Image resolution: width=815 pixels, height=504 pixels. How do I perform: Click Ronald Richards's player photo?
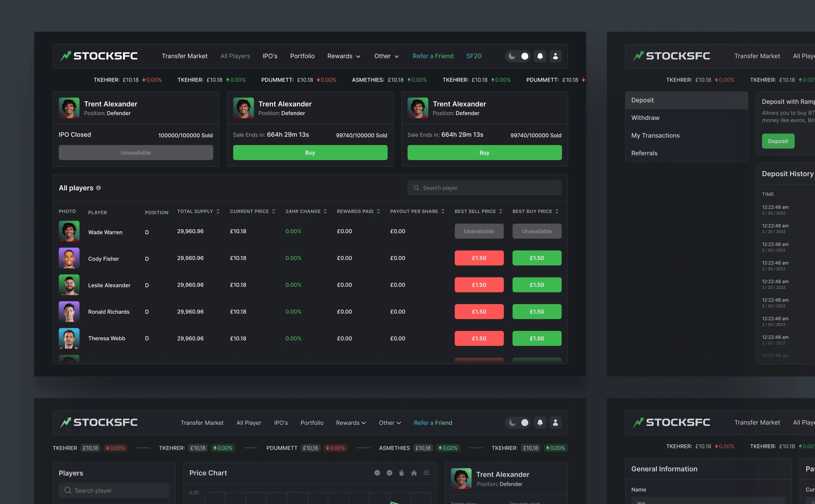coord(69,312)
